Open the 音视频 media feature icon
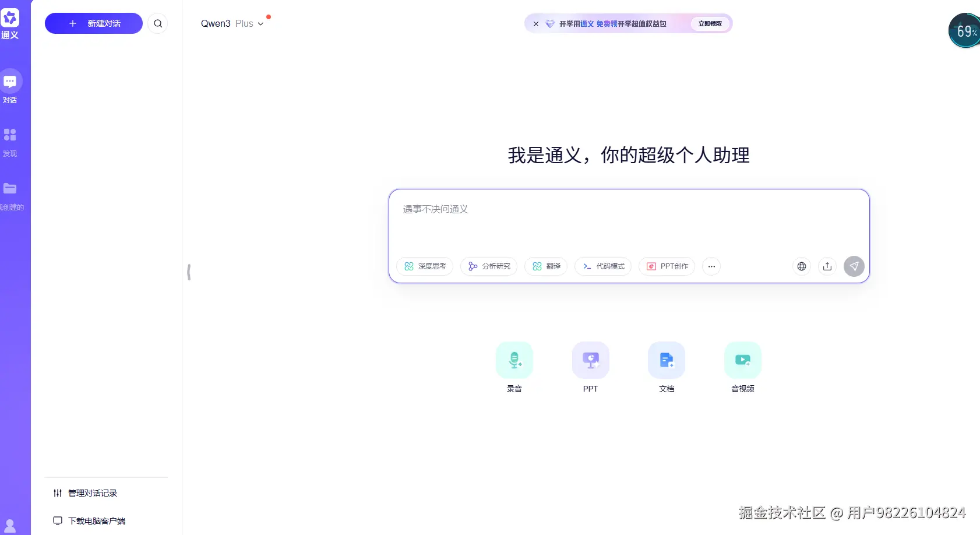 click(x=742, y=360)
